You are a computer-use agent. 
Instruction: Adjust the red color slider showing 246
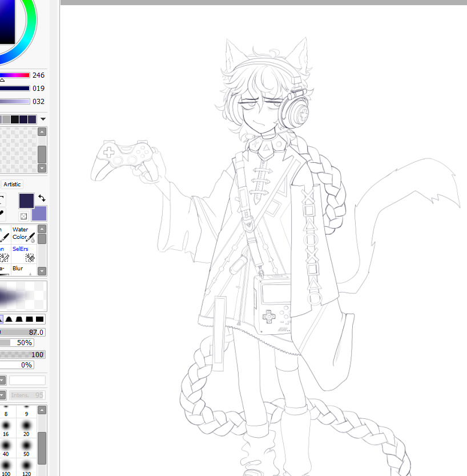pyautogui.click(x=14, y=75)
